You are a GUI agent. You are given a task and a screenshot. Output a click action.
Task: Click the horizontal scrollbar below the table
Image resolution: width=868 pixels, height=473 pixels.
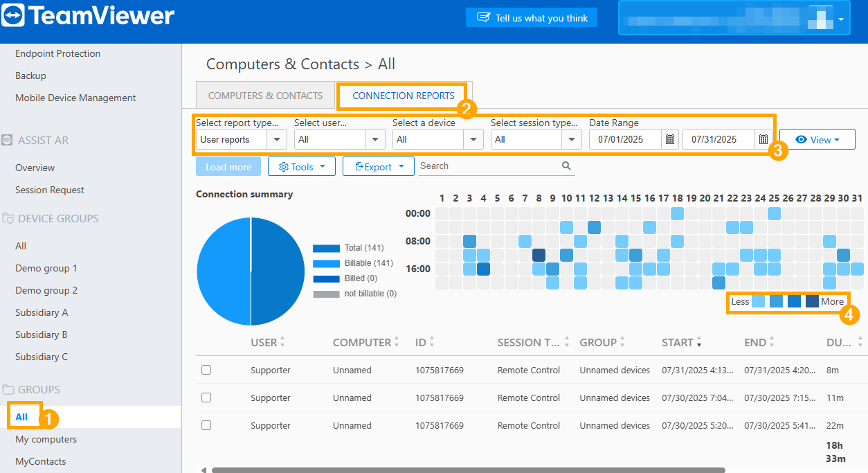[468, 470]
